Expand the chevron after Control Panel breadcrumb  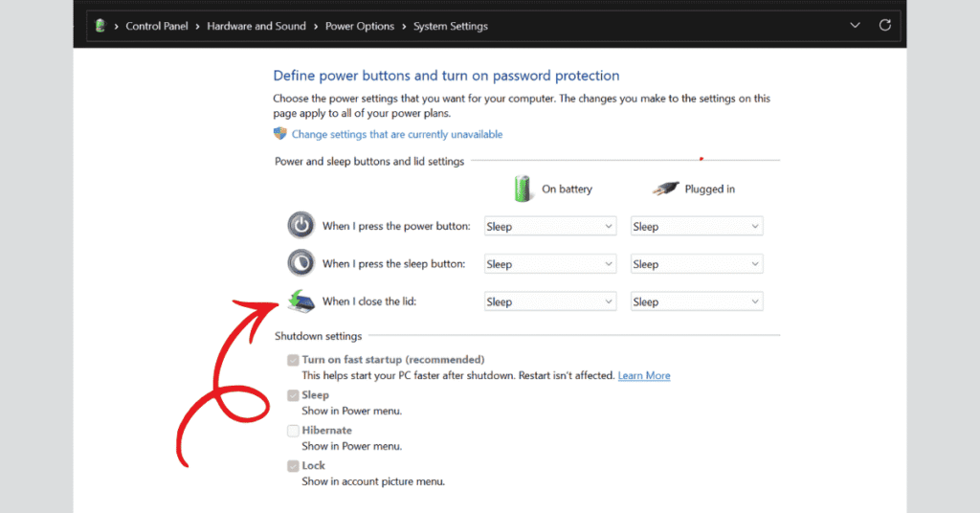click(197, 26)
